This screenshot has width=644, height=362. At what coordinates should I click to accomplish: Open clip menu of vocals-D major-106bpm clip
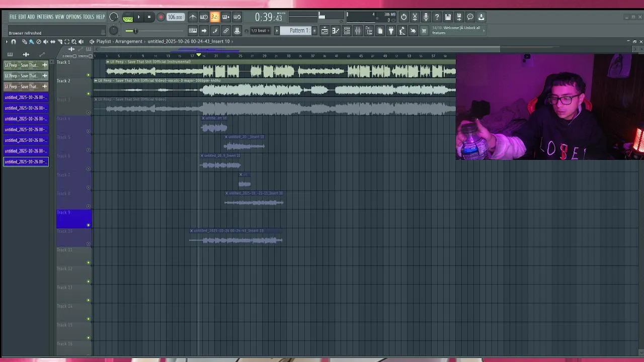point(95,80)
